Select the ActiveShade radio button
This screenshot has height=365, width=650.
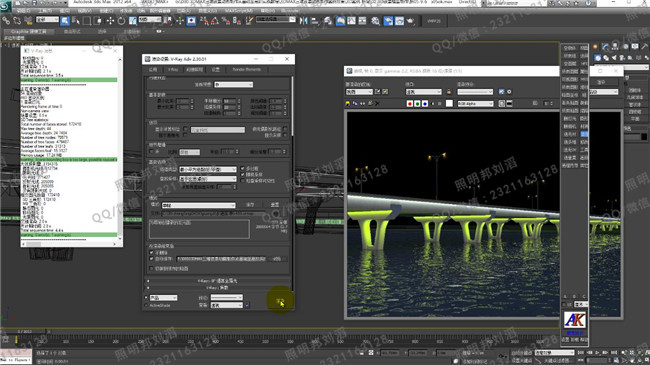146,305
